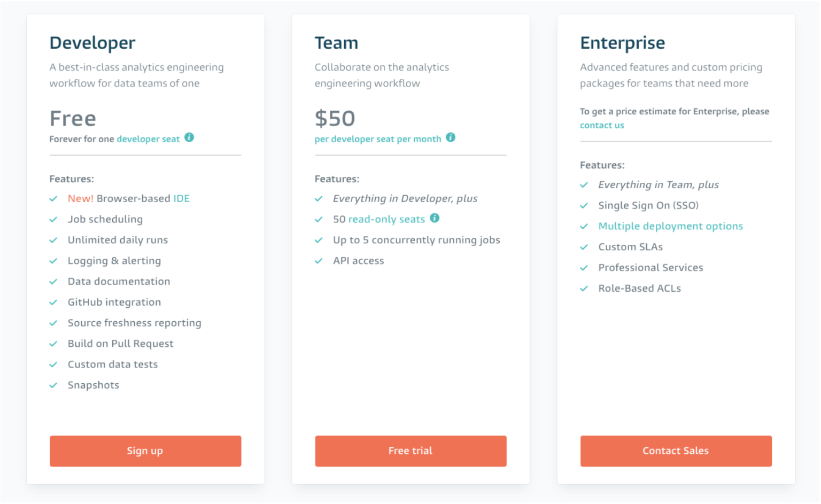Click the $50 price text
Viewport: 821px width, 504px height.
click(335, 119)
